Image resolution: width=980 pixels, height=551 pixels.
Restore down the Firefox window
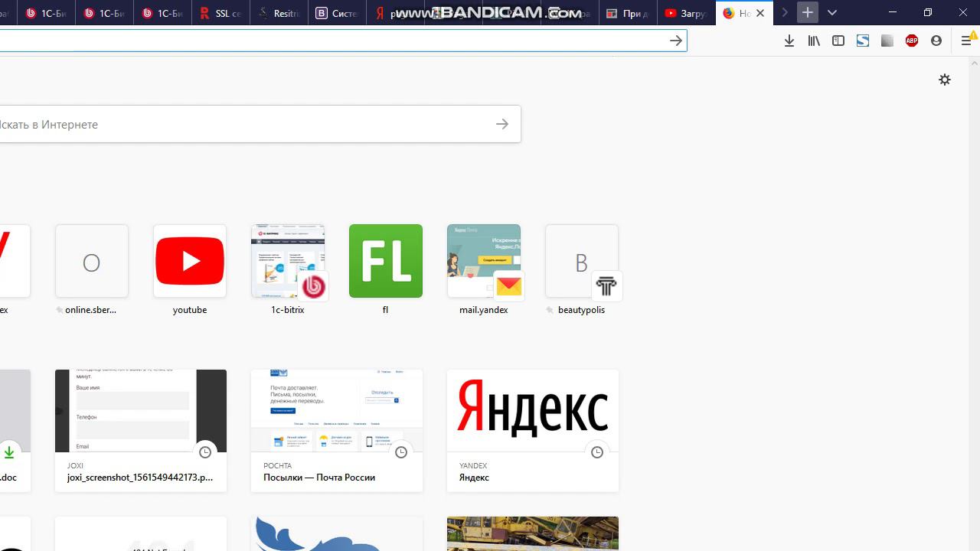pos(928,12)
